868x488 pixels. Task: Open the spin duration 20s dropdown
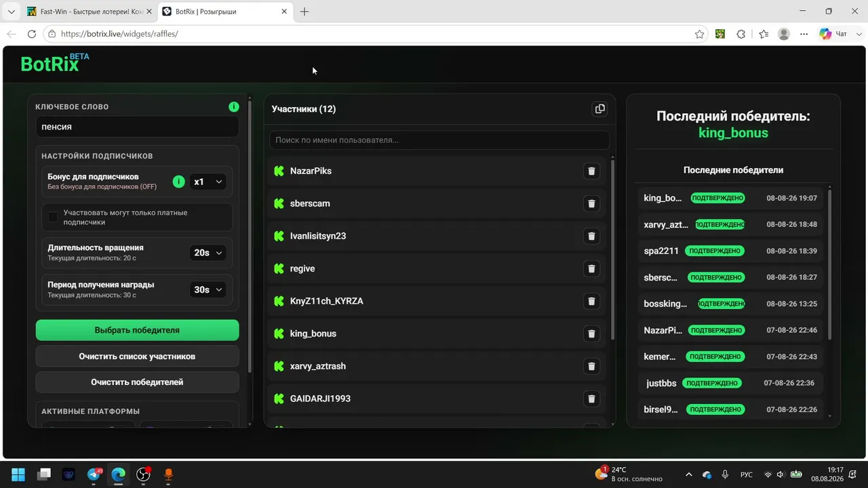point(208,253)
